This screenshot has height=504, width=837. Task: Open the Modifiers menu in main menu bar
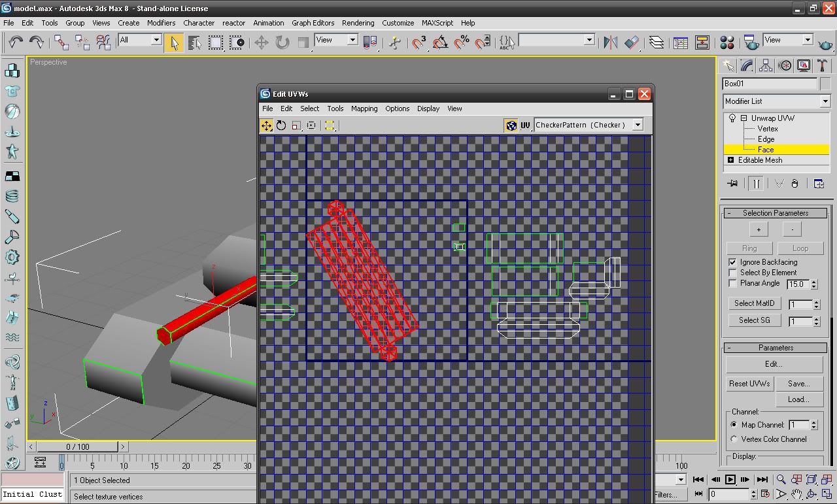[x=161, y=23]
